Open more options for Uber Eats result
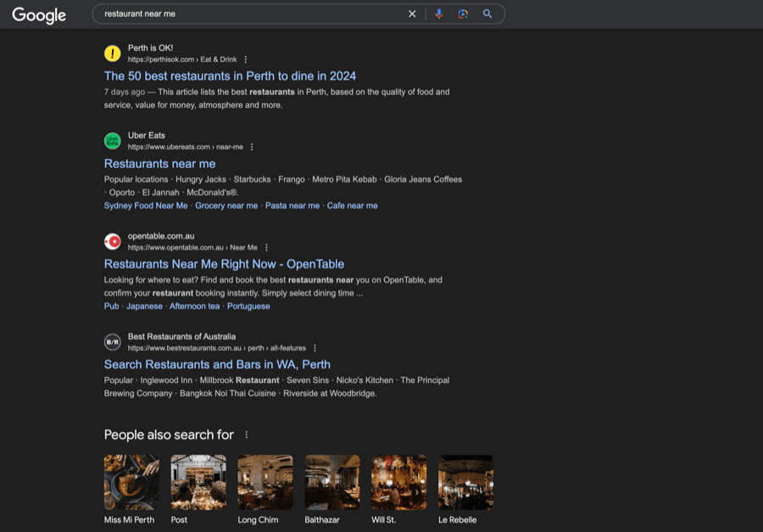 (x=252, y=147)
